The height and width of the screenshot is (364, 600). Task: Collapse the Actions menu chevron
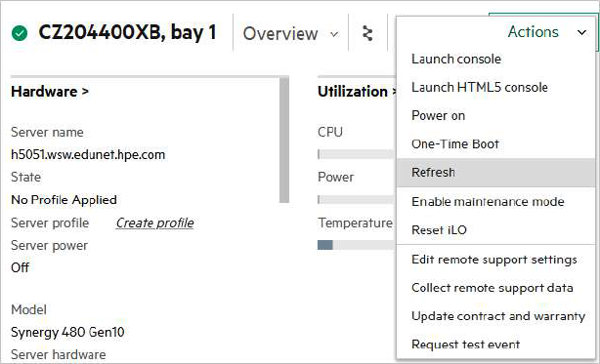point(581,32)
